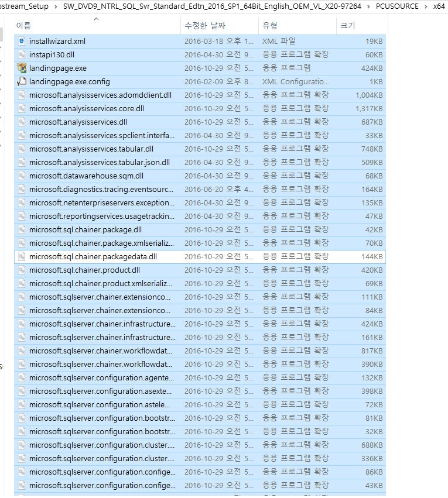Select landingpage.exe file name
Image resolution: width=448 pixels, height=498 pixels.
tap(58, 68)
